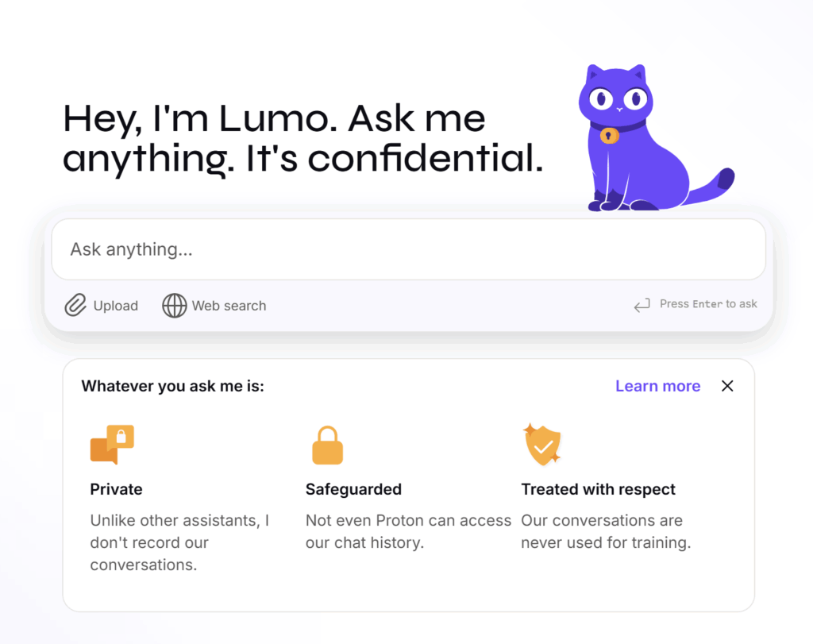The width and height of the screenshot is (813, 644).
Task: Click the Enter arrow key icon
Action: click(642, 305)
